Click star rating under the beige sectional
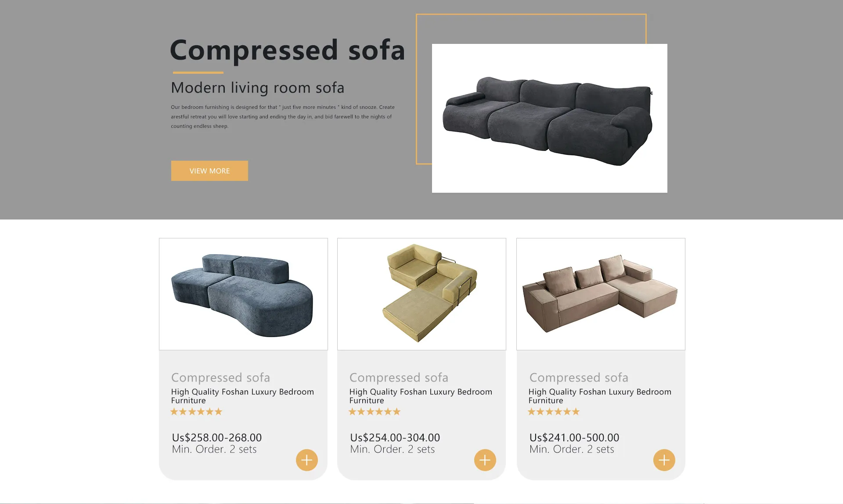Viewport: 843px width, 504px height. tap(554, 412)
